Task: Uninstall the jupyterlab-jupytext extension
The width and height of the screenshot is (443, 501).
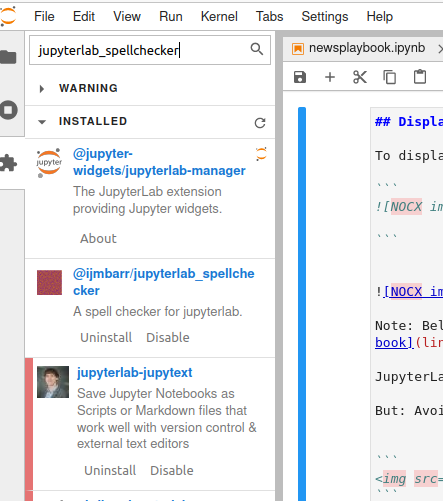Action: (110, 471)
